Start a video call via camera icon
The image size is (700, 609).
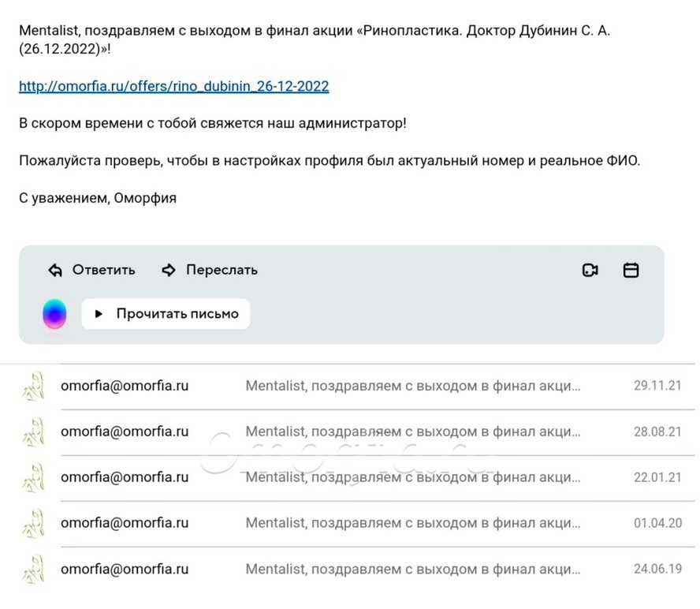[590, 271]
